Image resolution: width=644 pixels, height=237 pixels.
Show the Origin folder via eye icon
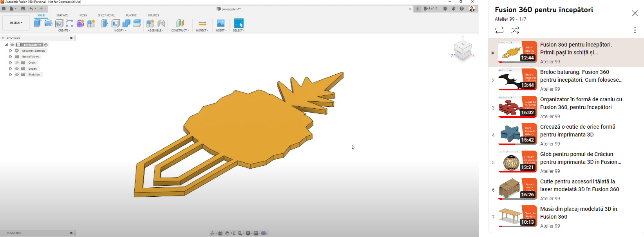pos(17,63)
